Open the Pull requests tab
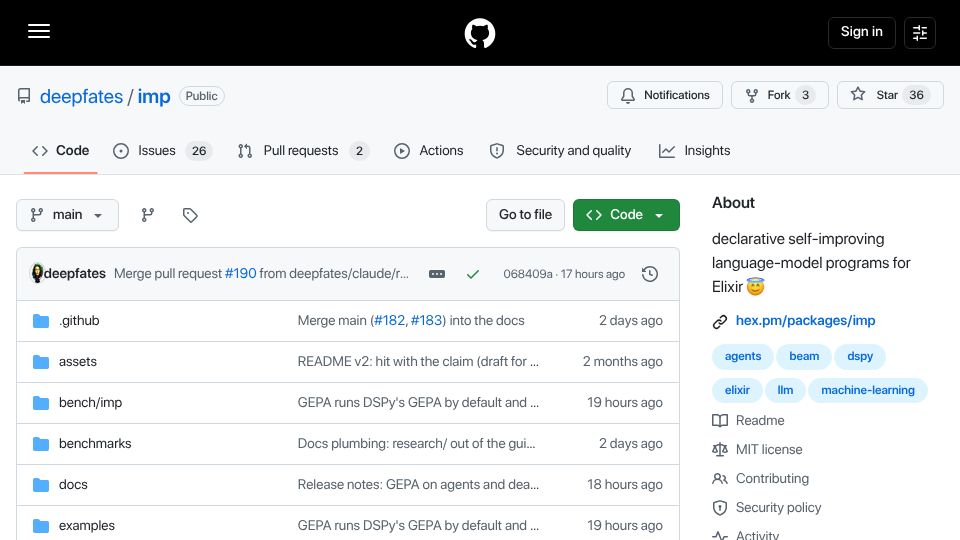The image size is (960, 540). pyautogui.click(x=303, y=151)
